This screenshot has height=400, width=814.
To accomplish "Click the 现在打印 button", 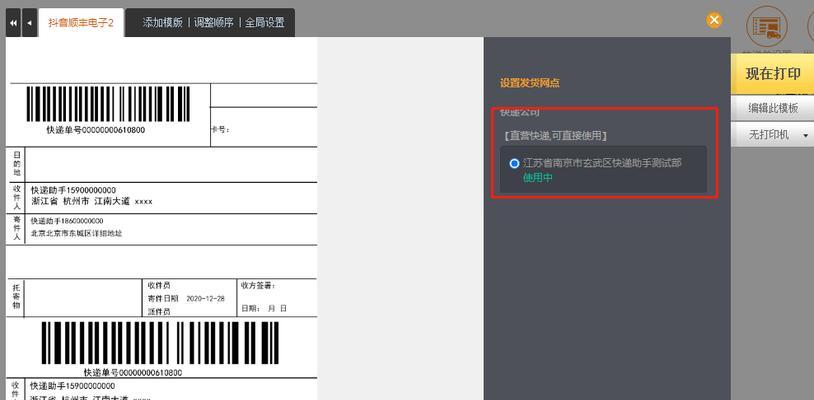I will (x=772, y=74).
